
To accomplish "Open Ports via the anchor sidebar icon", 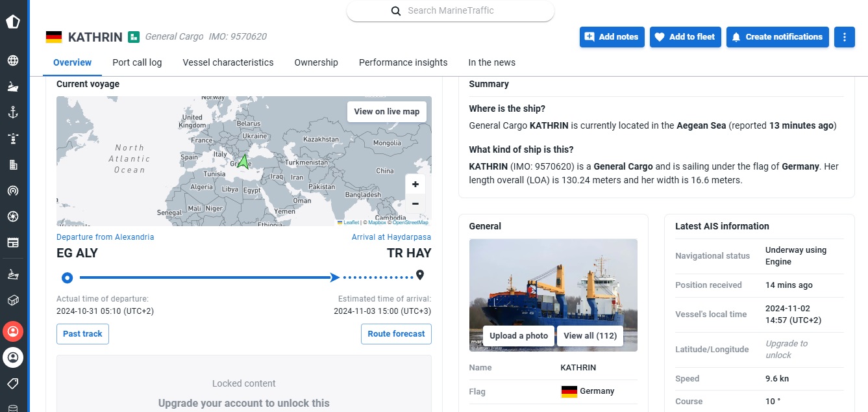I will pos(13,112).
